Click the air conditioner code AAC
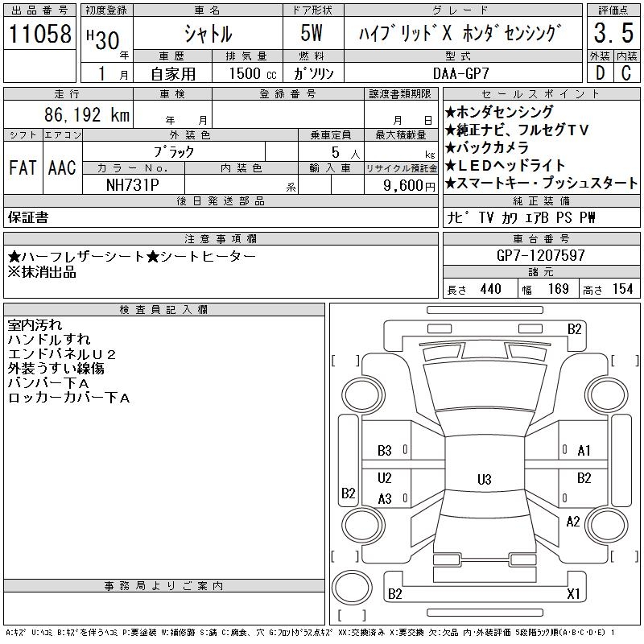This screenshot has width=644, height=644. point(63,167)
